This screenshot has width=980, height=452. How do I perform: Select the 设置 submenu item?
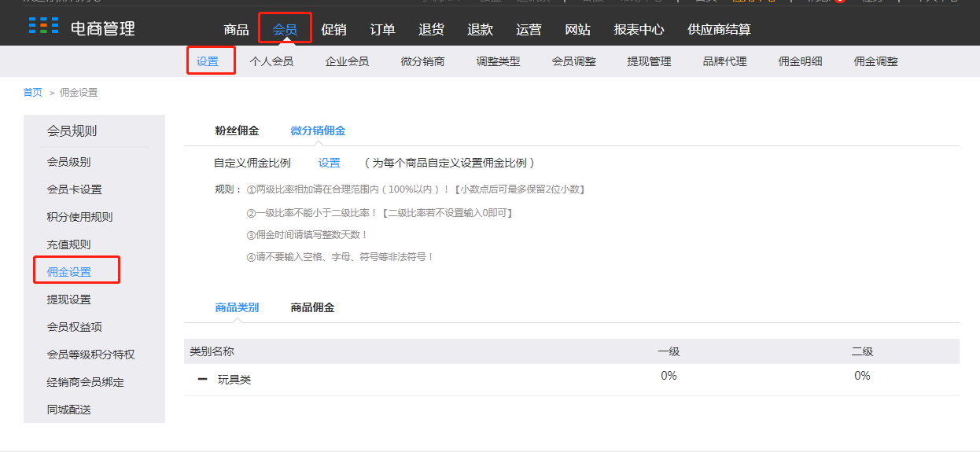tap(208, 61)
